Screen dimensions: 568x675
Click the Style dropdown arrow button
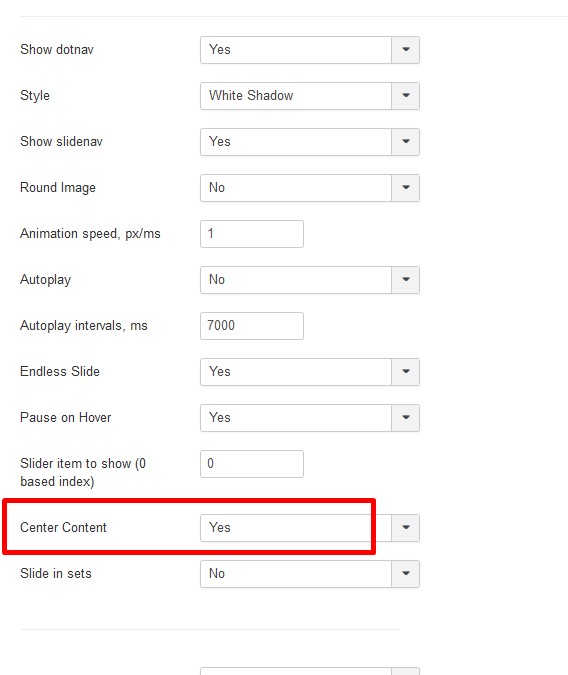pyautogui.click(x=406, y=96)
